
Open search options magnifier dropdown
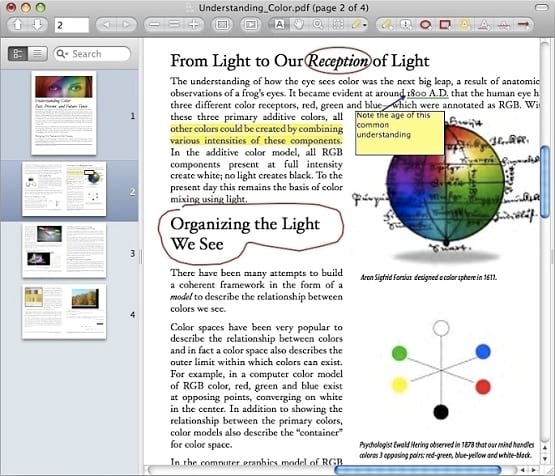(62, 54)
